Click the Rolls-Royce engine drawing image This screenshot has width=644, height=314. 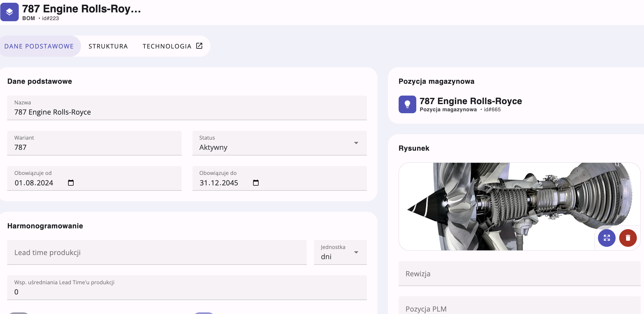point(496,207)
